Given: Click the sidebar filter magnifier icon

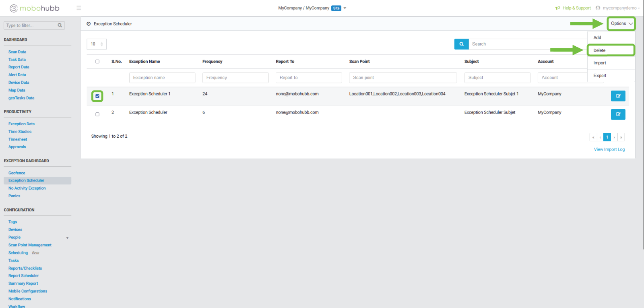Looking at the screenshot, I should (x=60, y=25).
